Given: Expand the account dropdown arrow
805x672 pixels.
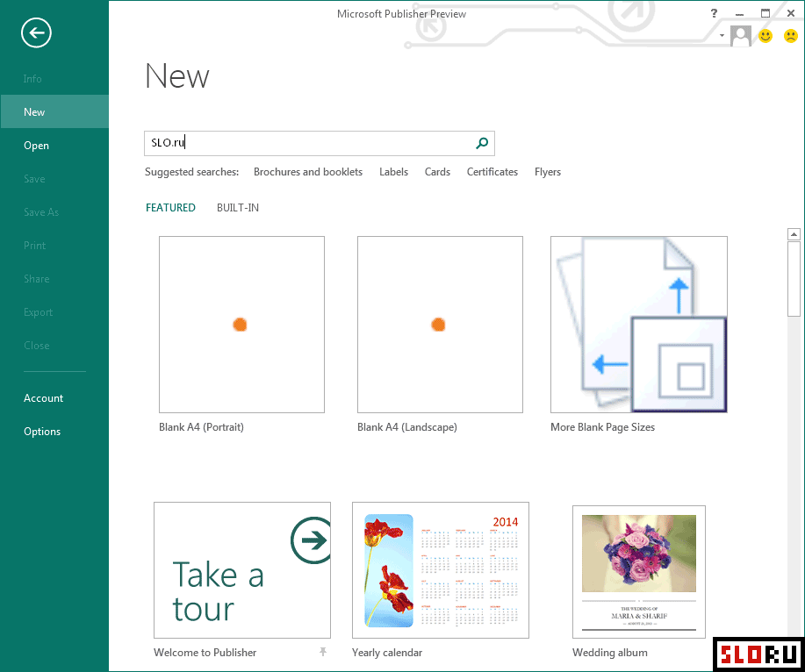Looking at the screenshot, I should [722, 35].
